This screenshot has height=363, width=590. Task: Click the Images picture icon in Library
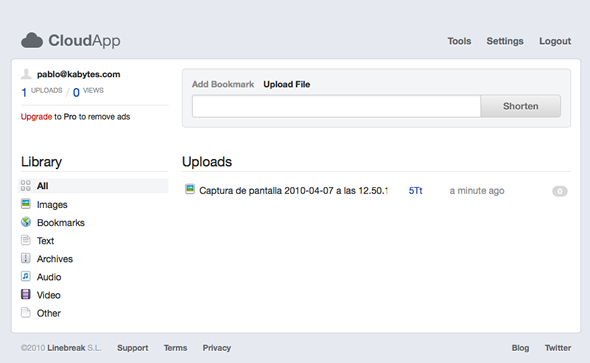click(x=26, y=204)
